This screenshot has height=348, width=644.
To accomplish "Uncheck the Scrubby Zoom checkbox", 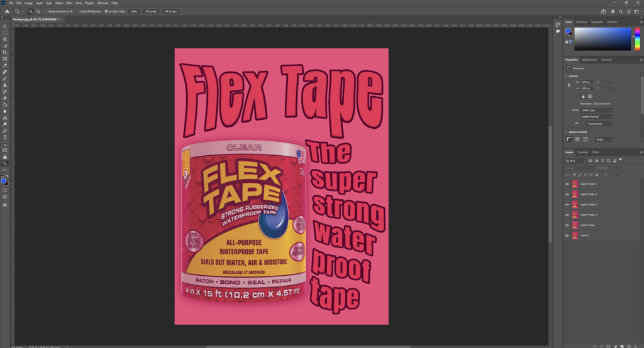I will click(106, 11).
